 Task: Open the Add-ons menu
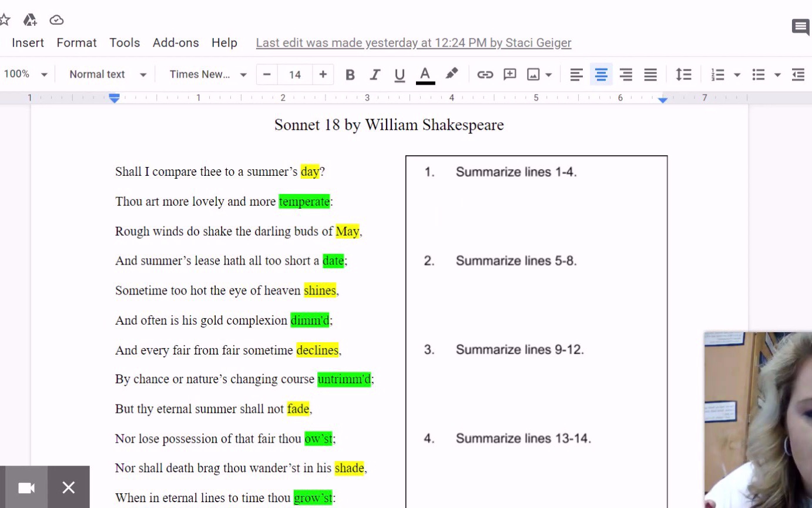click(x=176, y=43)
